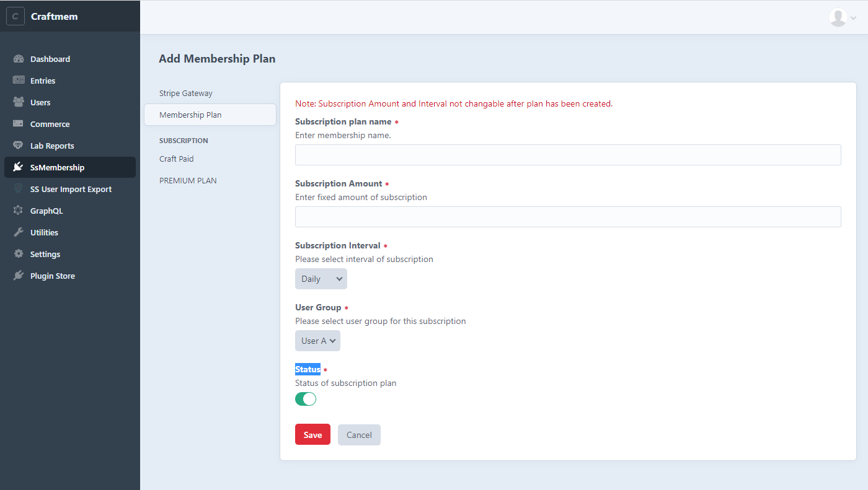The height and width of the screenshot is (490, 868).
Task: Open the Dashboard menu item
Action: (x=69, y=59)
